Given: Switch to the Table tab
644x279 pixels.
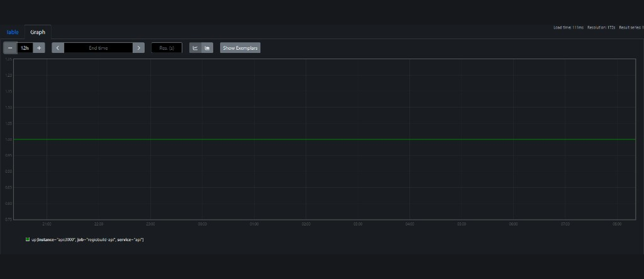Looking at the screenshot, I should pos(12,32).
